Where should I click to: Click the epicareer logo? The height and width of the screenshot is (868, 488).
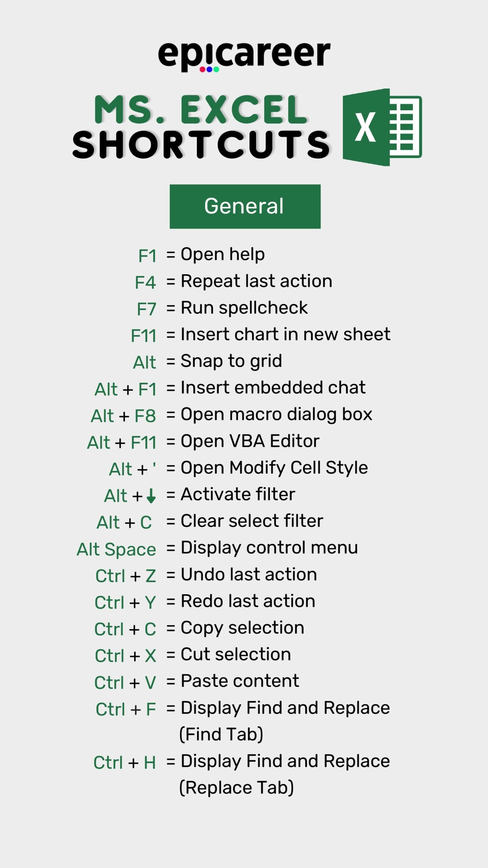[x=244, y=57]
